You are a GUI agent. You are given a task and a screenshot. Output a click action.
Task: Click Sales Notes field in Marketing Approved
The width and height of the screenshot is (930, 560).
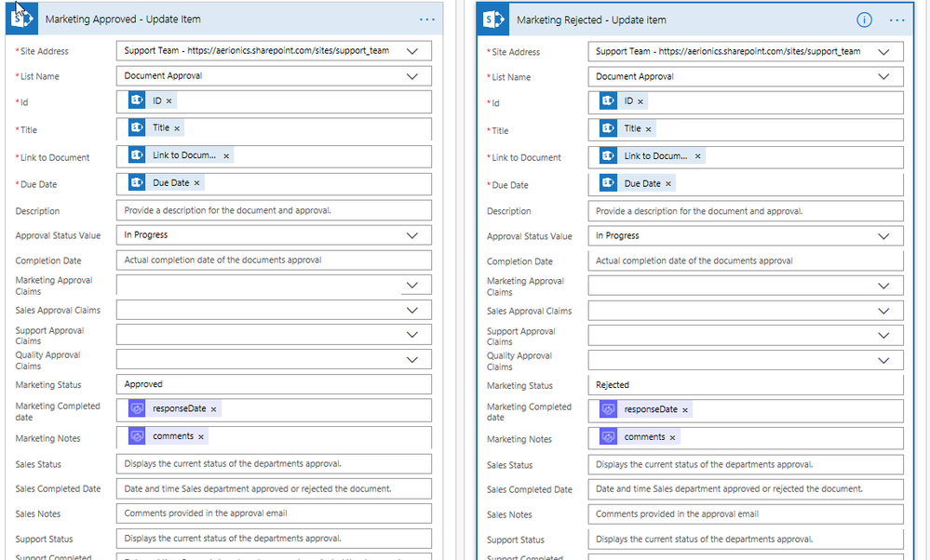(274, 513)
